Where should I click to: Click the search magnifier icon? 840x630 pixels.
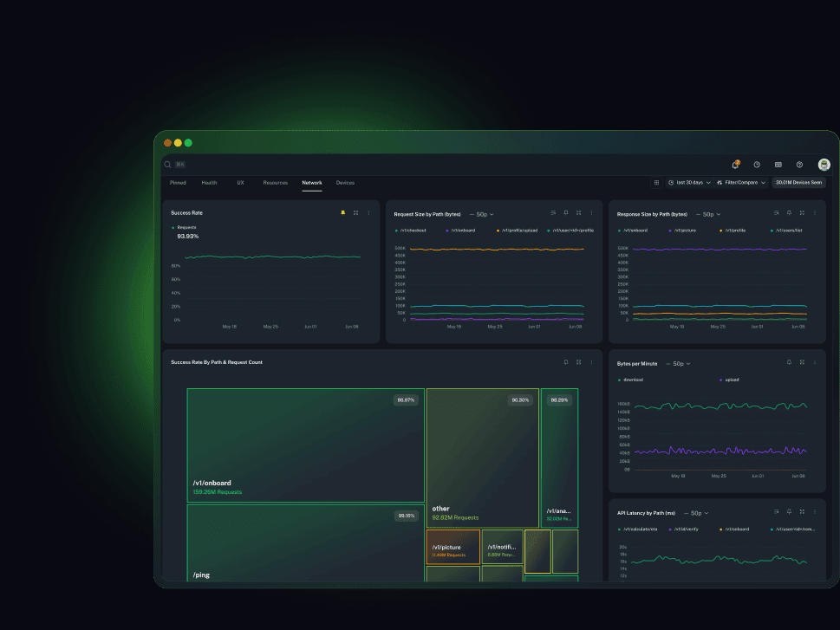pos(167,165)
